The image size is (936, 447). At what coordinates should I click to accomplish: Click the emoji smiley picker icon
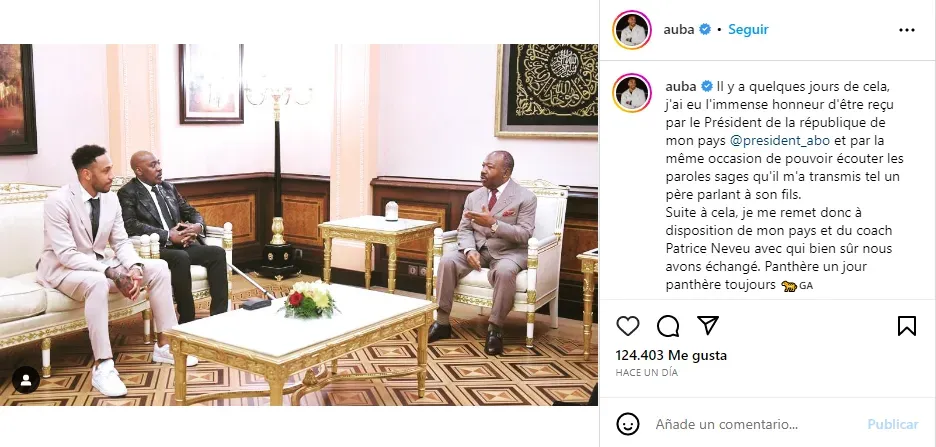(627, 424)
